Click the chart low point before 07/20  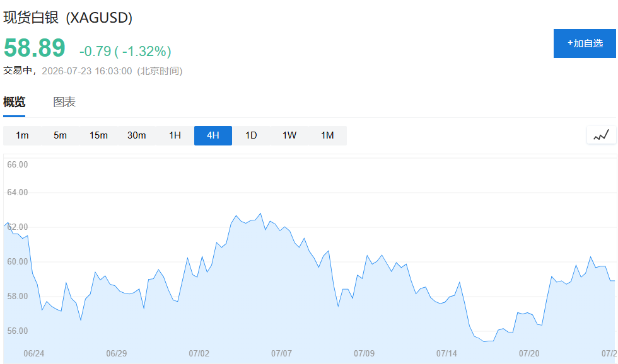click(x=485, y=341)
